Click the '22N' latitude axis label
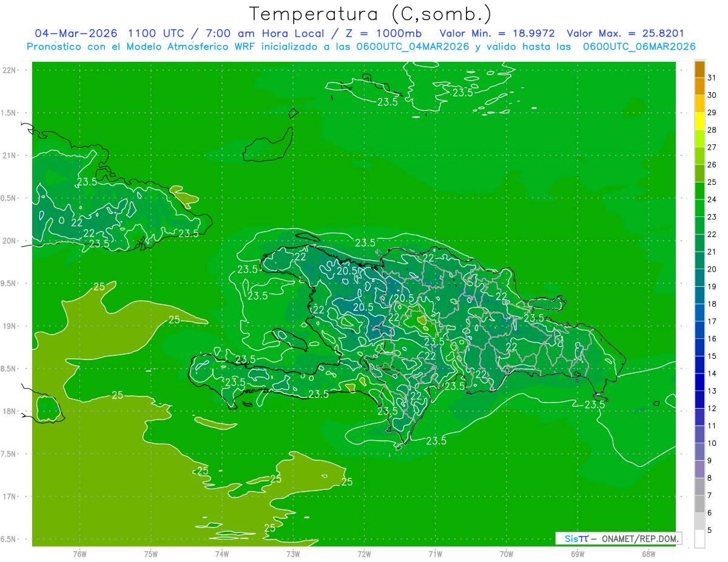Viewport: 728px width, 562px height. (x=10, y=70)
